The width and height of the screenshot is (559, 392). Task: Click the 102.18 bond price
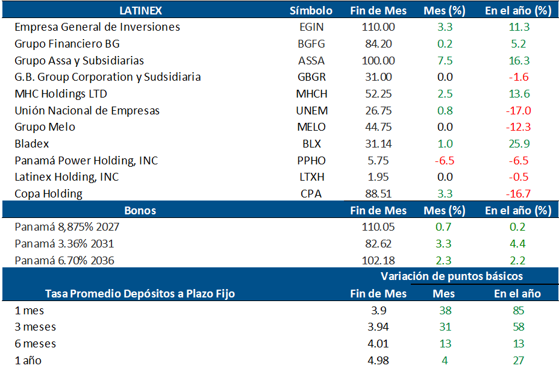(378, 261)
